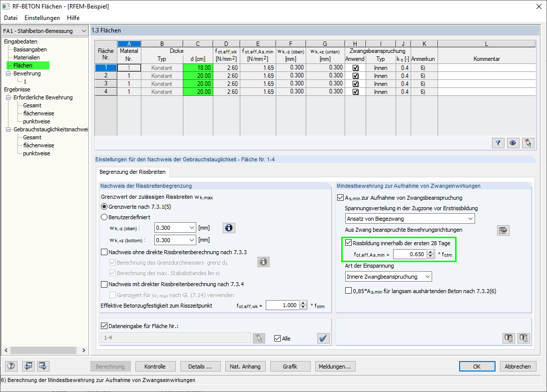This screenshot has width=547, height=392.
Task: Click the filter icon below the table
Action: [498, 143]
